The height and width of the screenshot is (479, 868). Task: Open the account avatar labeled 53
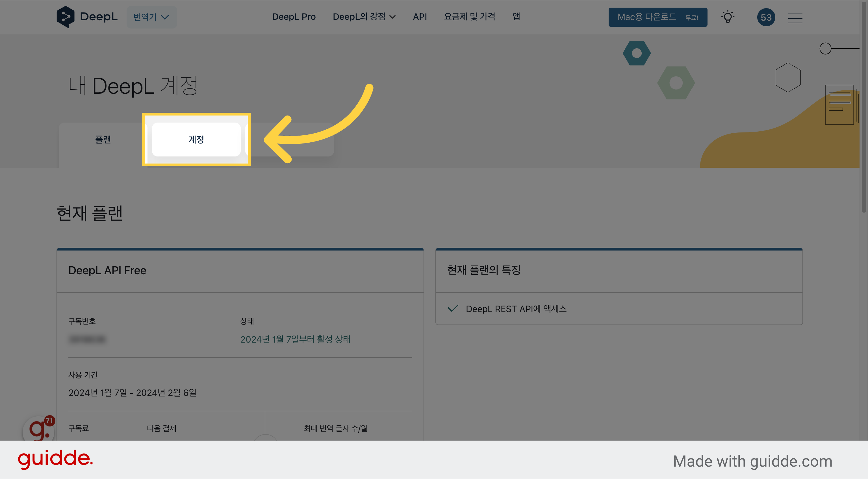(766, 17)
